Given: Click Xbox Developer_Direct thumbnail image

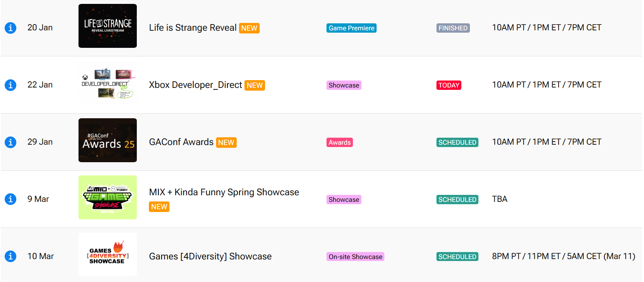Looking at the screenshot, I should [x=108, y=83].
